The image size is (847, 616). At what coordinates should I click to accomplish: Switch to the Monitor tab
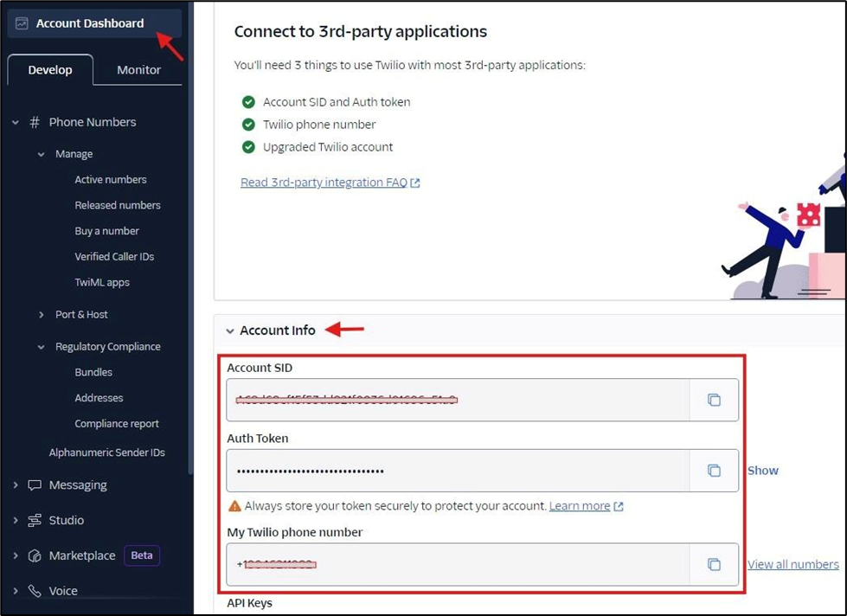tap(138, 70)
